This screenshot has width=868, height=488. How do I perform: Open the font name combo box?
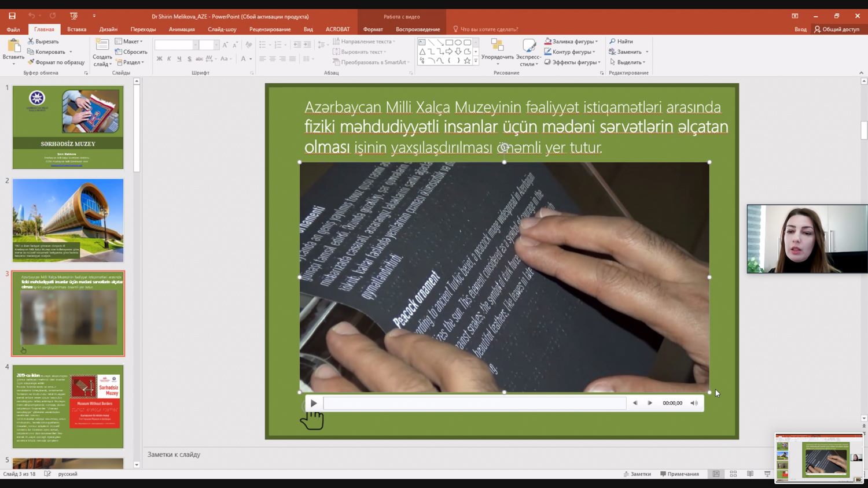tap(176, 45)
